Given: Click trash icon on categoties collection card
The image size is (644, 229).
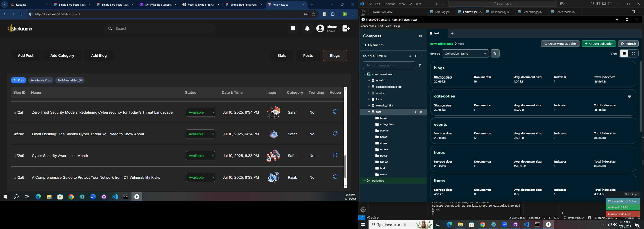Looking at the screenshot, I should [629, 96].
